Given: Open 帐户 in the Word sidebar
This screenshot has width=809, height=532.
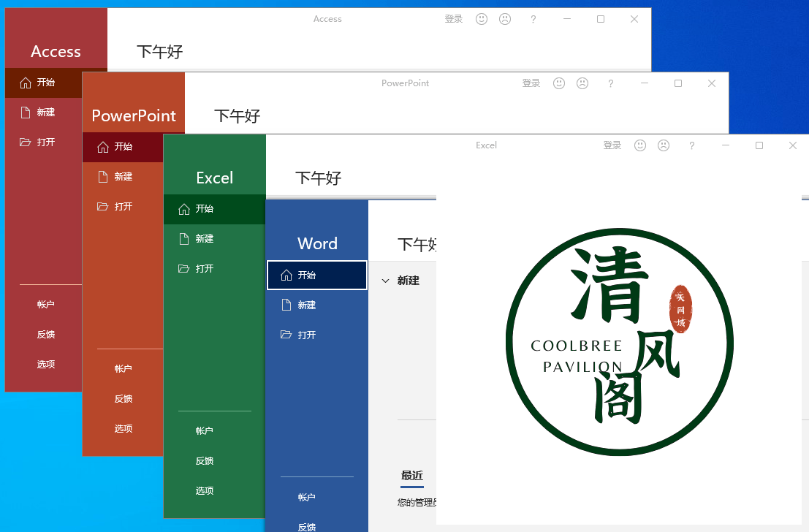Looking at the screenshot, I should [306, 498].
